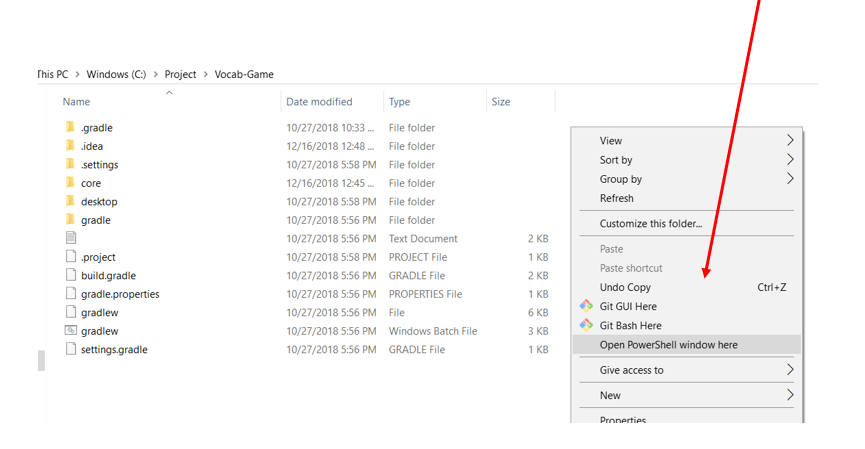
Task: Click the gradle.properties file icon
Action: [71, 293]
